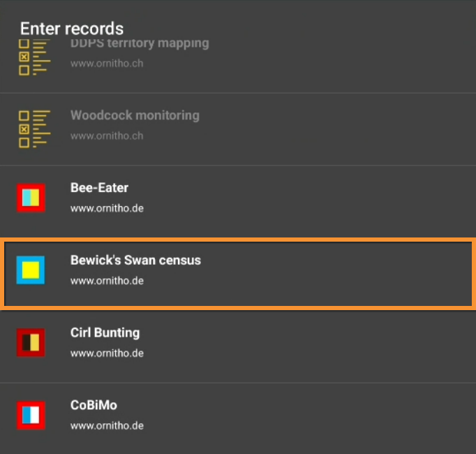476x454 pixels.
Task: Click www.ornitho.de under Bee-Eater
Action: click(x=107, y=208)
